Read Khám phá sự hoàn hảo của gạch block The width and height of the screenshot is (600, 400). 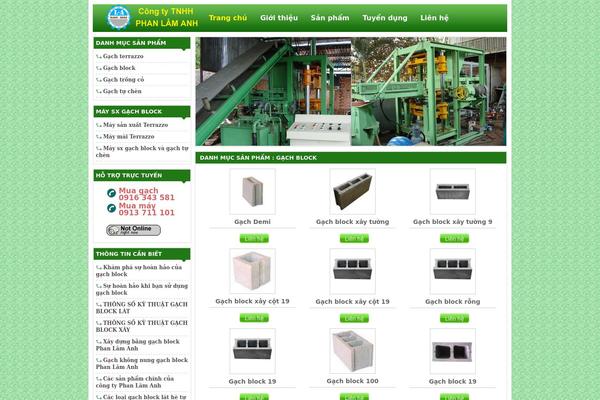(x=139, y=271)
